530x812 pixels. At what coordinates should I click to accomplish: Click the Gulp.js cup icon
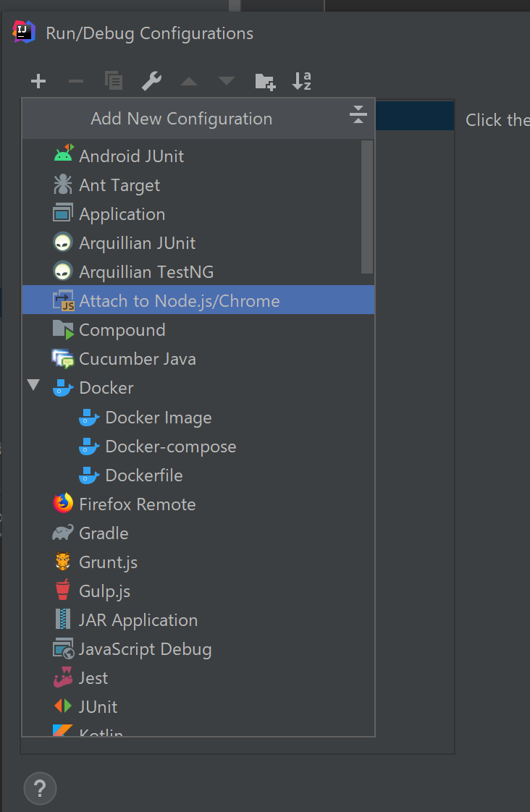pyautogui.click(x=63, y=591)
